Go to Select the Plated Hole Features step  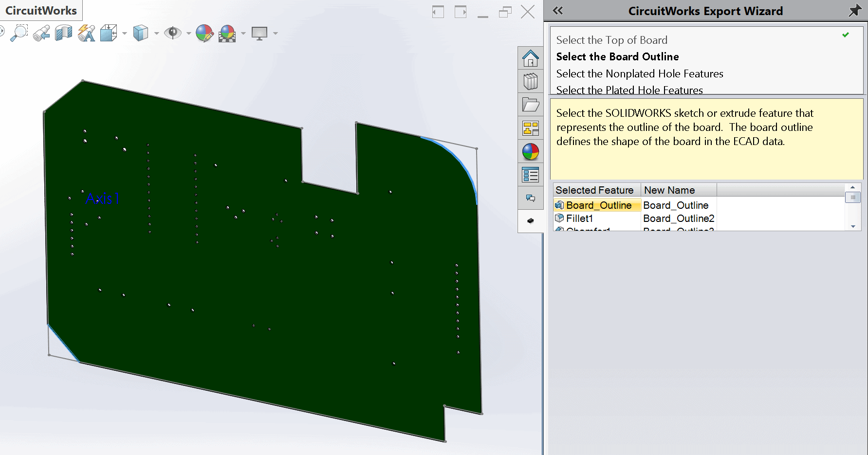[629, 90]
